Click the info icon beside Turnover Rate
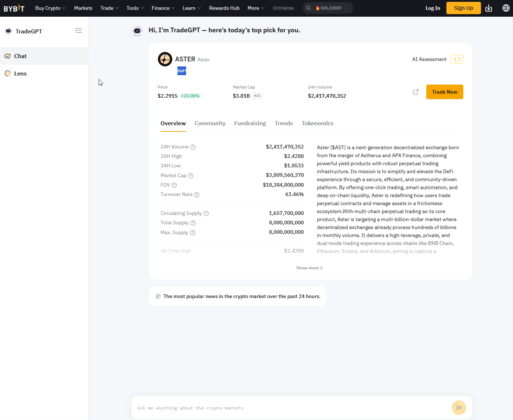 [x=197, y=195]
